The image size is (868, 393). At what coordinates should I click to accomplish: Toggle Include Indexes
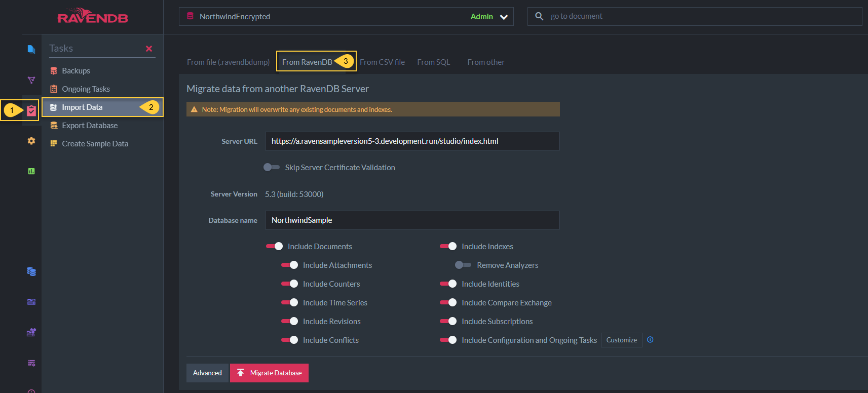(448, 246)
